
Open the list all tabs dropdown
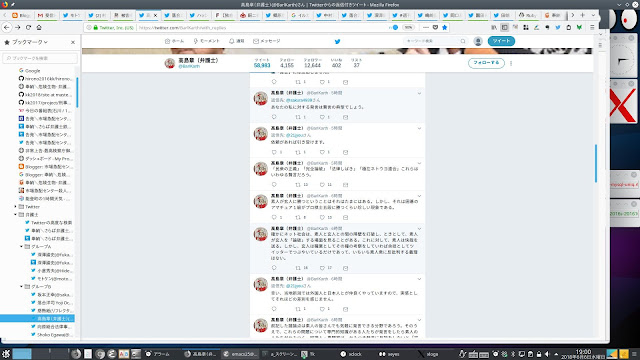pos(593,15)
